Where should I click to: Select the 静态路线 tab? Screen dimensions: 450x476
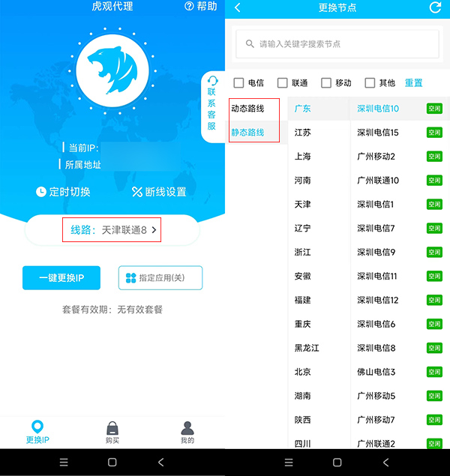(x=247, y=133)
